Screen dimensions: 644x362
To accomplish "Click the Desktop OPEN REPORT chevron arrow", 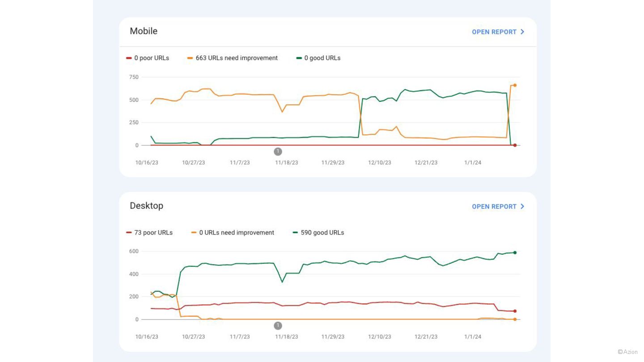I will [522, 206].
